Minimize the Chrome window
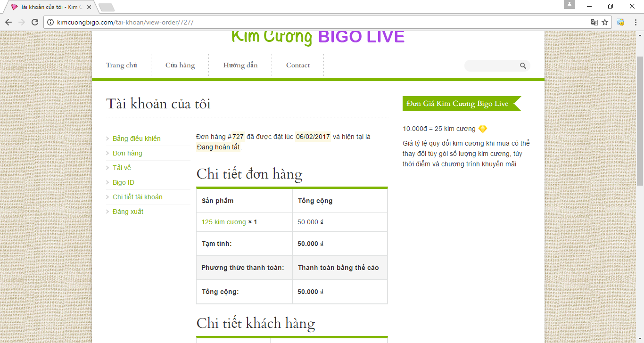 tap(589, 6)
